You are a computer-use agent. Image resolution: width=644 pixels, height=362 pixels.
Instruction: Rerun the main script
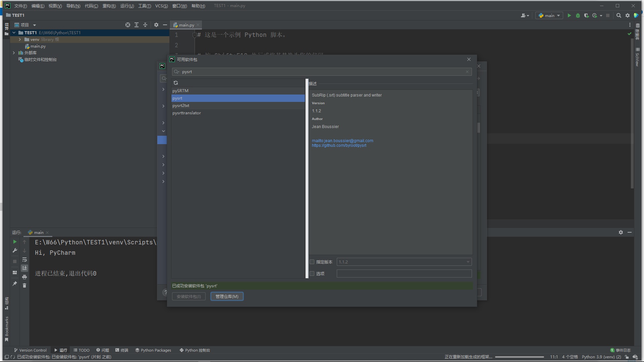(x=14, y=242)
